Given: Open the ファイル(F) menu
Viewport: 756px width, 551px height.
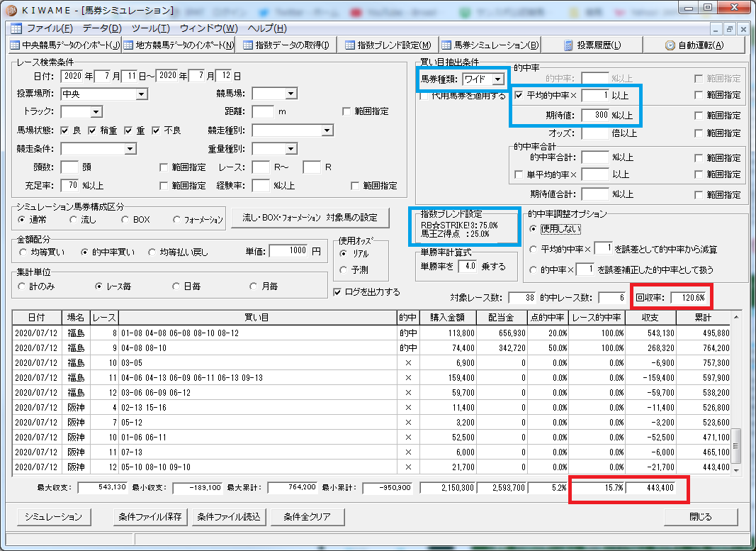Looking at the screenshot, I should click(x=50, y=28).
